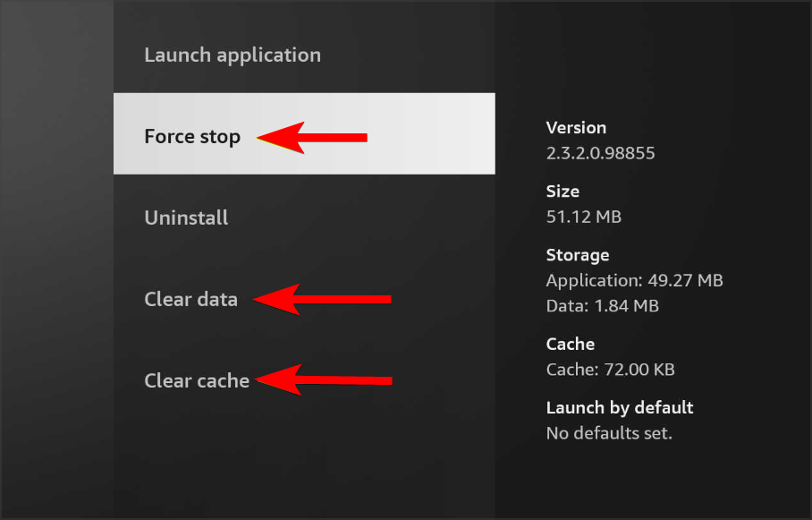Click the Application: 49.27 MB line
The height and width of the screenshot is (520, 812).
(x=634, y=281)
